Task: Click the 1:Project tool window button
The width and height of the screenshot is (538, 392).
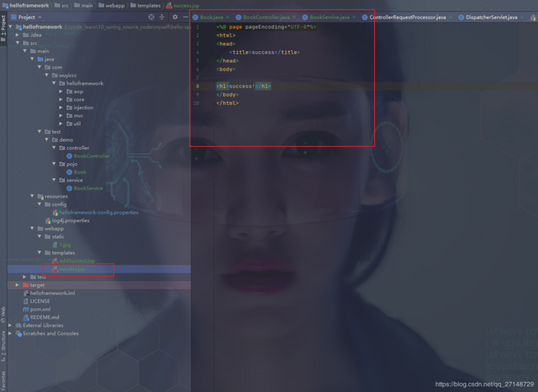Action: [x=5, y=28]
